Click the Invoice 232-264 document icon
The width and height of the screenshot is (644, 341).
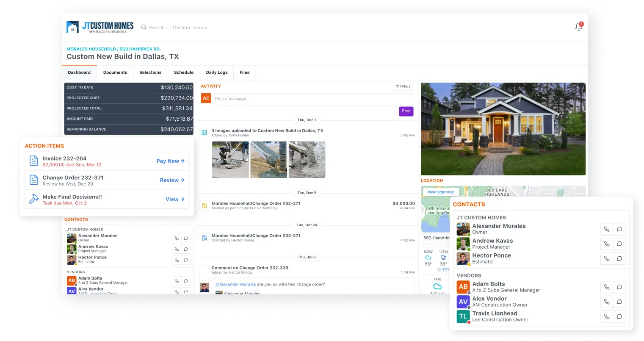pos(34,161)
